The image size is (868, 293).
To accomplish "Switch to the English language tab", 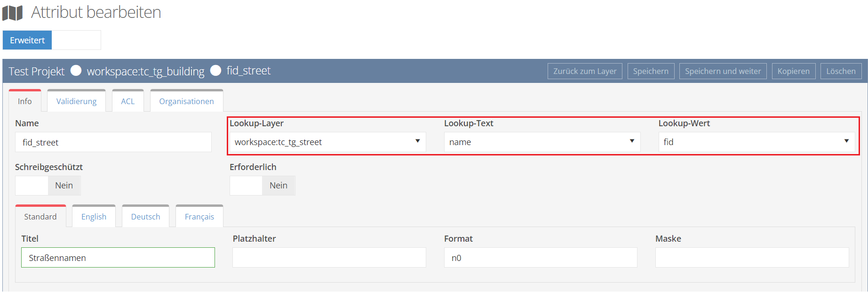I will (x=94, y=217).
